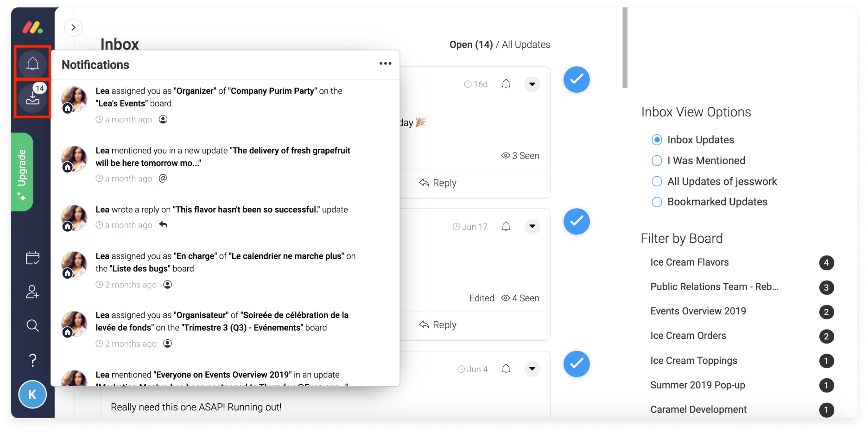Expand the sidebar with the arrow button

tap(73, 27)
